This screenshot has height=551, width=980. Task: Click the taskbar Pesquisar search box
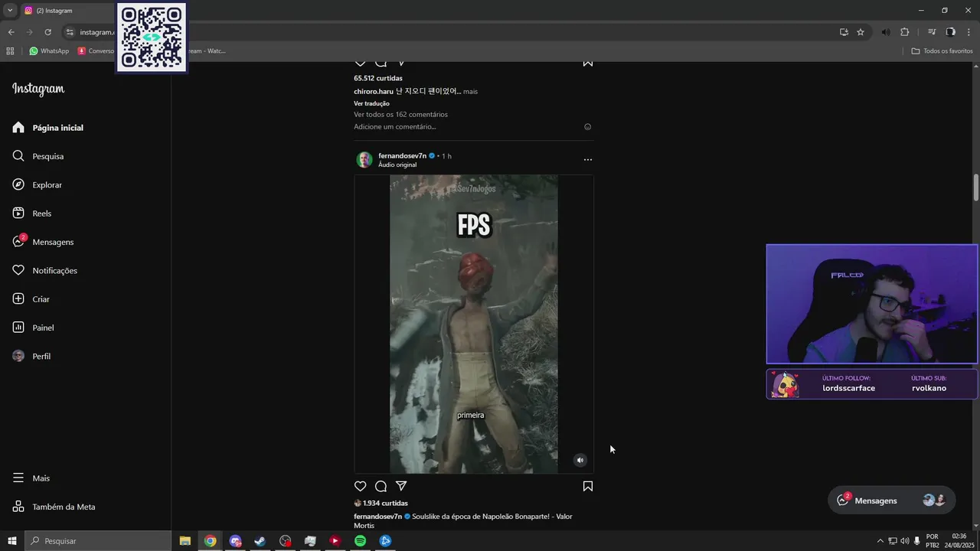click(98, 541)
